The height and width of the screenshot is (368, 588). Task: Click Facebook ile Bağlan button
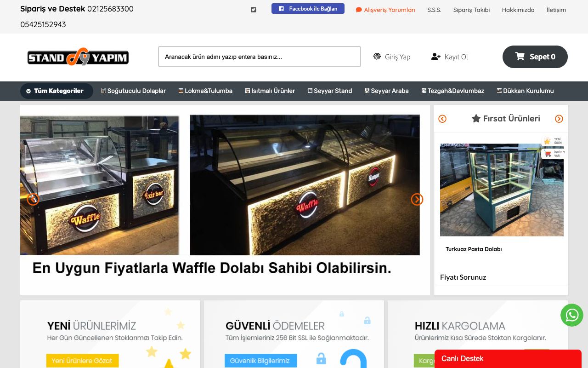308,9
